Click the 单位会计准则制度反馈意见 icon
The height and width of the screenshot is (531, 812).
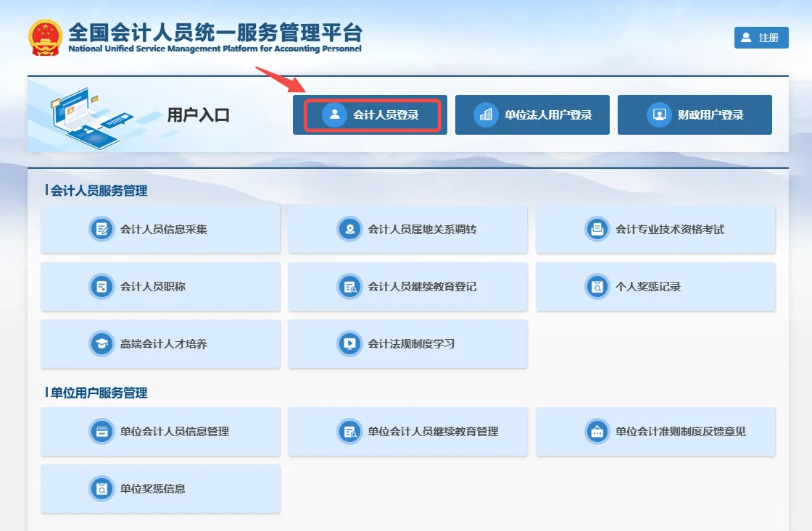pyautogui.click(x=597, y=431)
